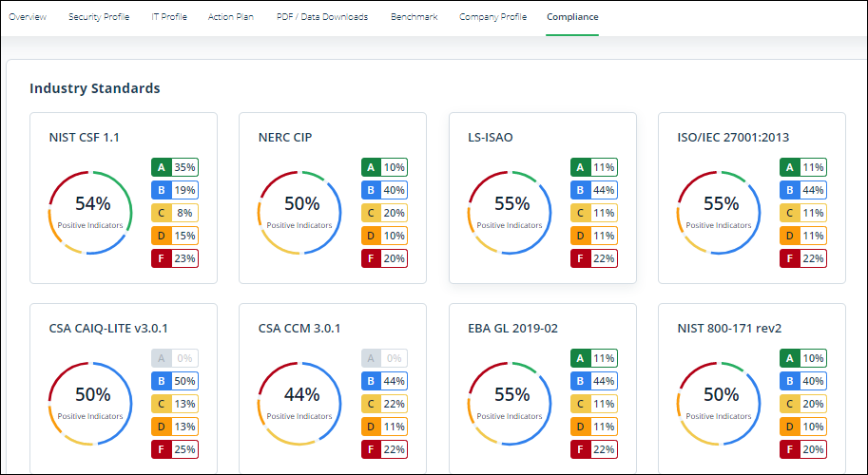
Task: Open the Overview tab
Action: (27, 17)
